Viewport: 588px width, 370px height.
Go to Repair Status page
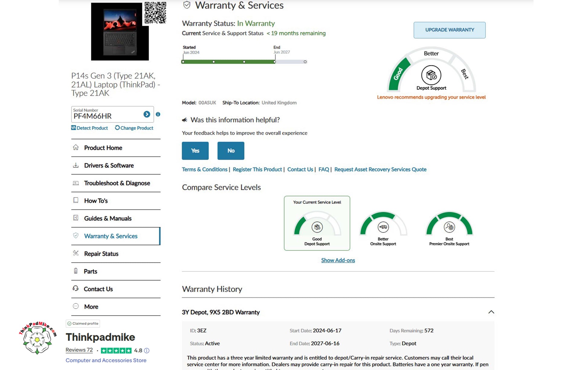101,254
